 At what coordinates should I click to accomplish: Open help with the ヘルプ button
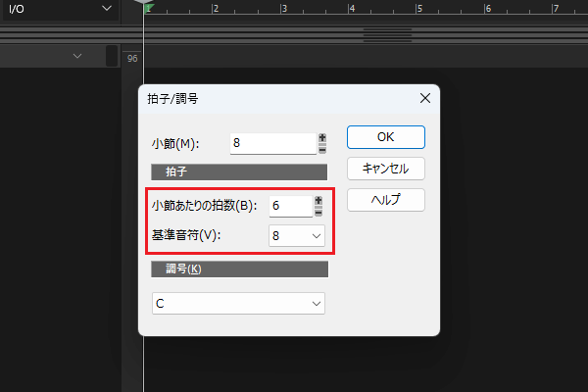385,200
